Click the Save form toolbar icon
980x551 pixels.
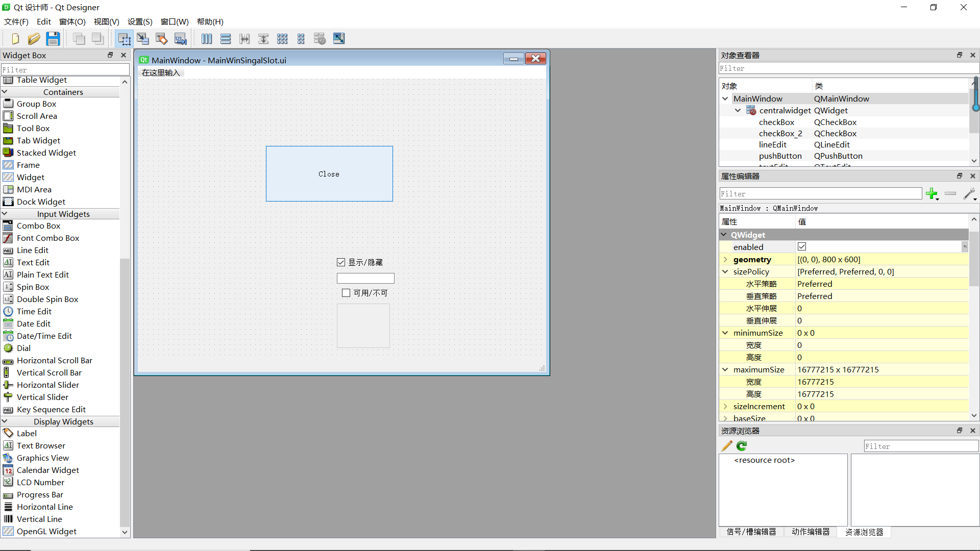coord(53,39)
